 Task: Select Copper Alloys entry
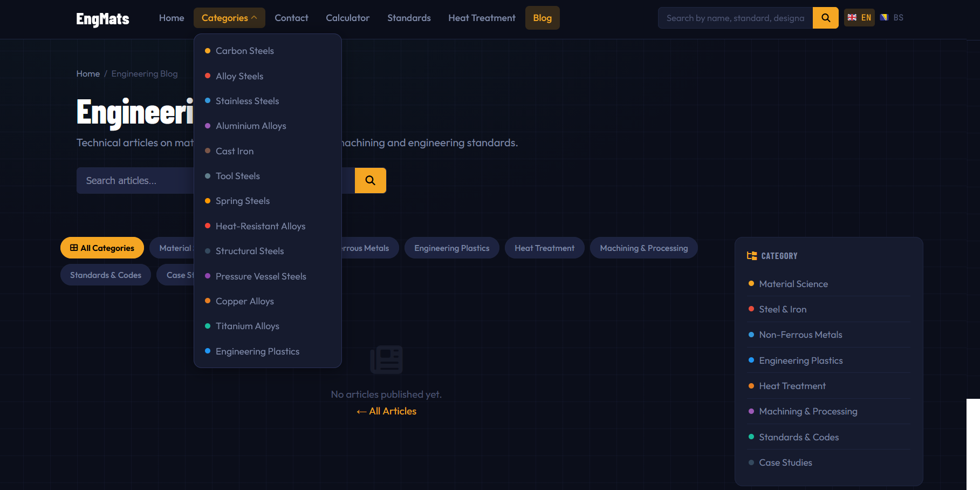click(268, 301)
